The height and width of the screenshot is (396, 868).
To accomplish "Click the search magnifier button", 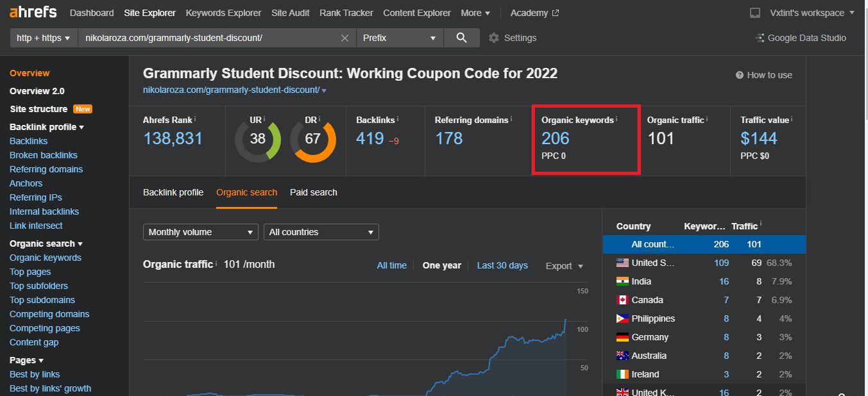I will (461, 38).
